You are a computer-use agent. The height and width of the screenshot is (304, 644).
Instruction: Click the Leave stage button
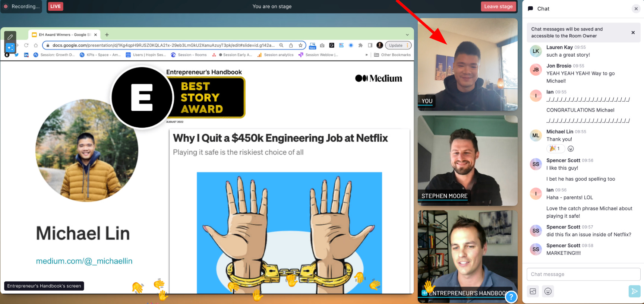pyautogui.click(x=498, y=6)
